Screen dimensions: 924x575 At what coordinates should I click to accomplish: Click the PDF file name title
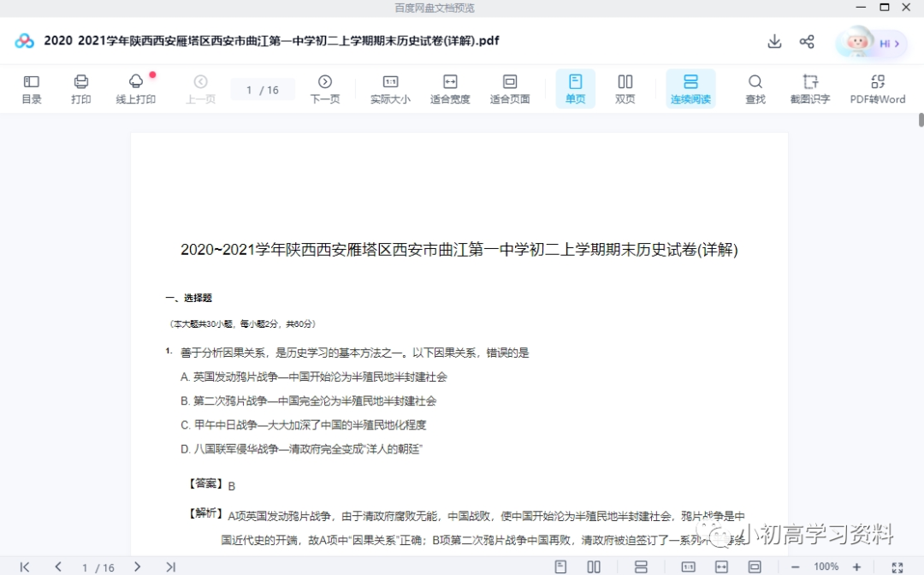point(272,41)
